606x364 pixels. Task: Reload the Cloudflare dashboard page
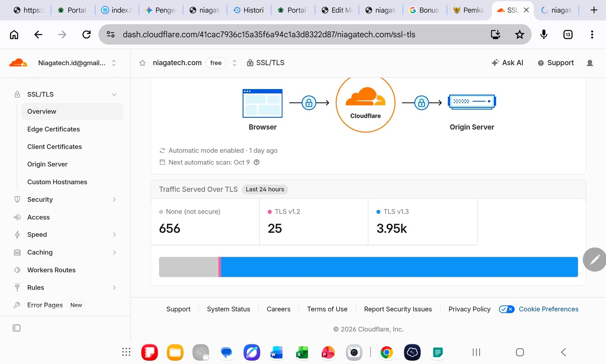pyautogui.click(x=87, y=35)
